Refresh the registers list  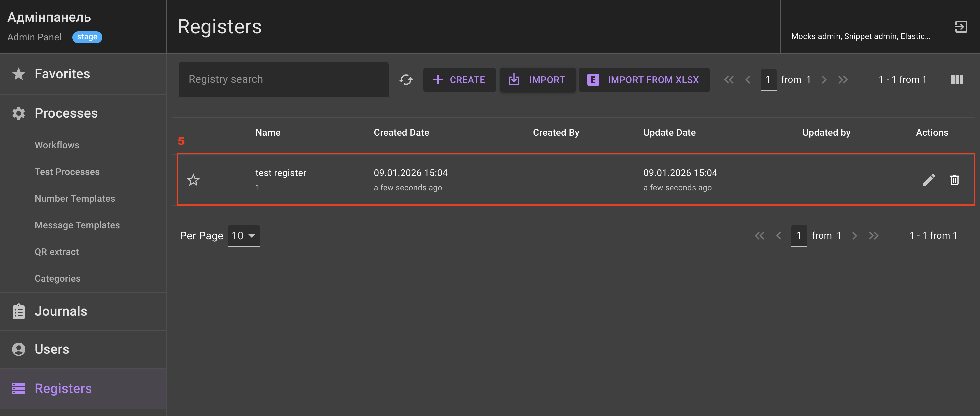tap(406, 80)
